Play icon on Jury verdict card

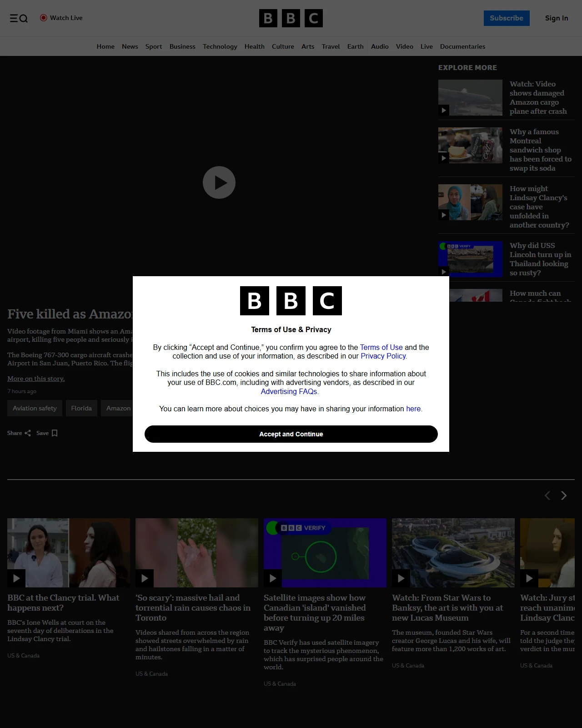coord(529,578)
